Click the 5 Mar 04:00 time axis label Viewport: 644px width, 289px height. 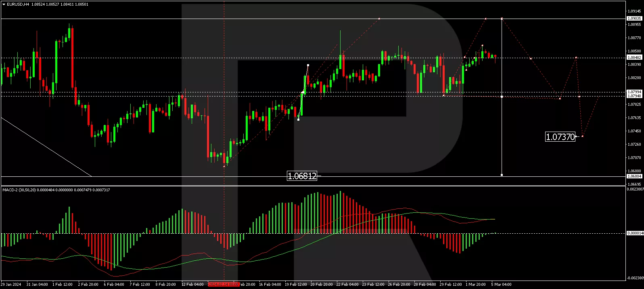(501, 285)
